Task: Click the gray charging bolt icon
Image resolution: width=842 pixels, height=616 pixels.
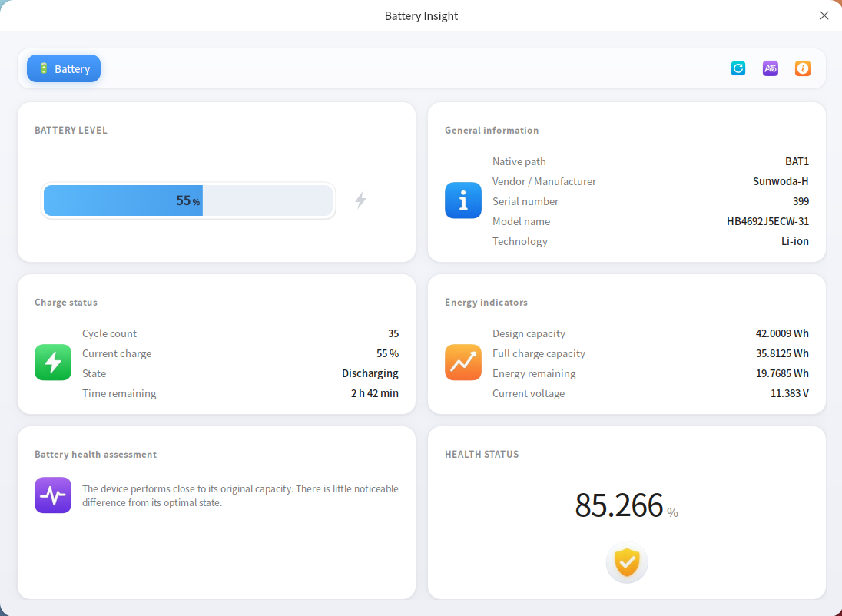Action: click(360, 200)
